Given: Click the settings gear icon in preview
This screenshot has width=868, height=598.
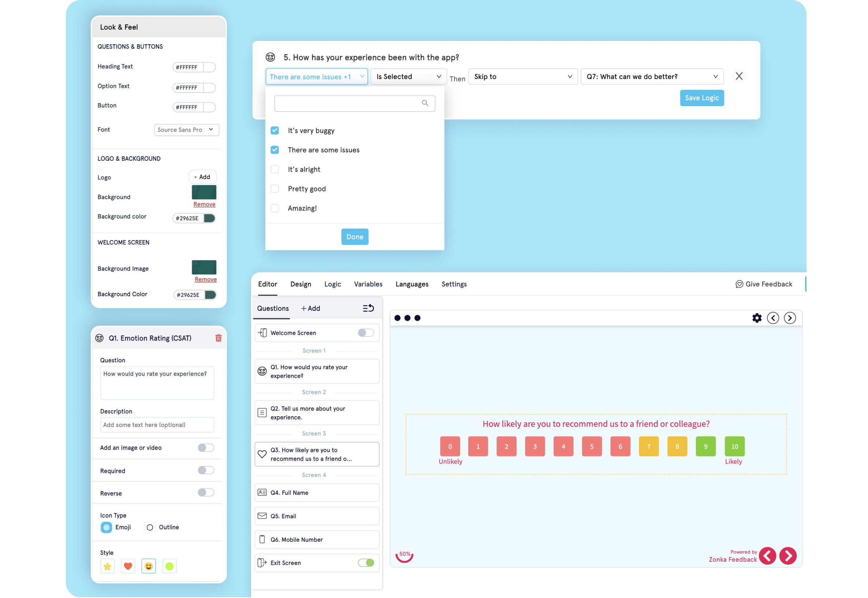Looking at the screenshot, I should coord(756,318).
